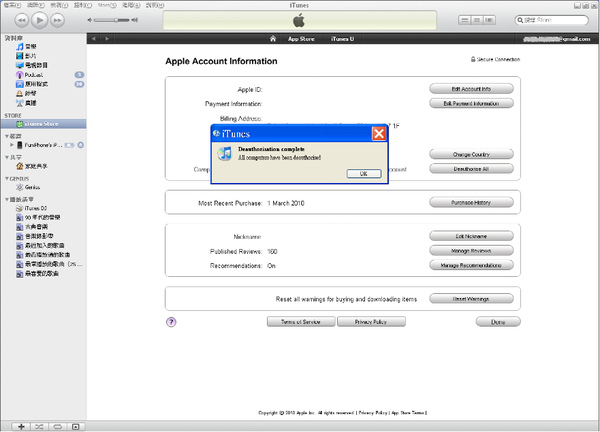Go back with the store navigation left arrow
600x432 pixels.
tap(94, 39)
